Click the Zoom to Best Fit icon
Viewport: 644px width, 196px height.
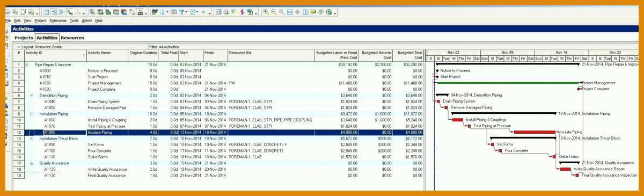(281, 11)
